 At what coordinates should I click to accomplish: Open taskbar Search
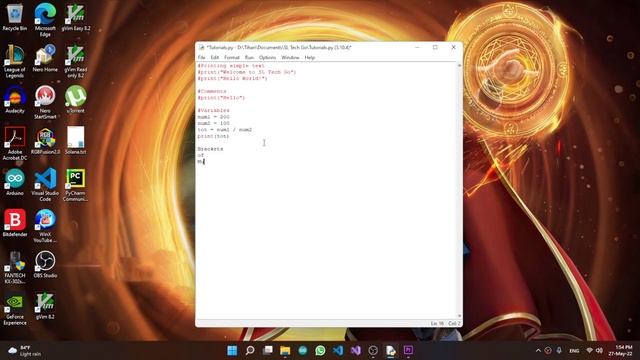[250, 351]
